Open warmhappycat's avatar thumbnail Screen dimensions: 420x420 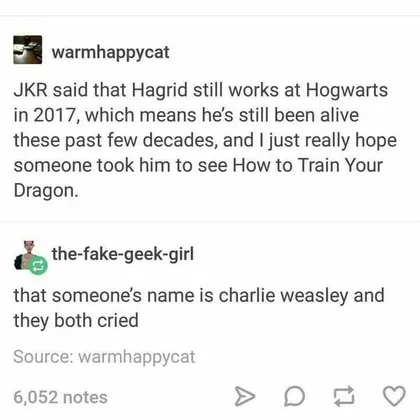click(x=28, y=50)
